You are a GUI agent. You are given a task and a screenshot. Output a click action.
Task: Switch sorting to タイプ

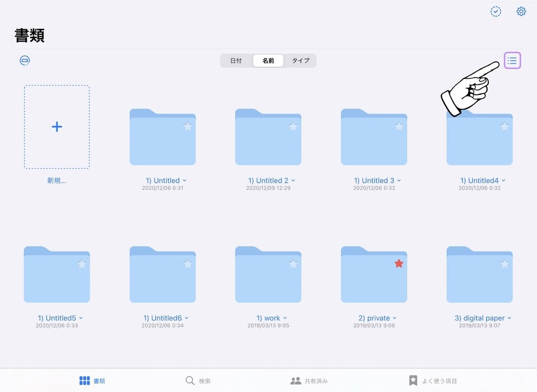[300, 60]
